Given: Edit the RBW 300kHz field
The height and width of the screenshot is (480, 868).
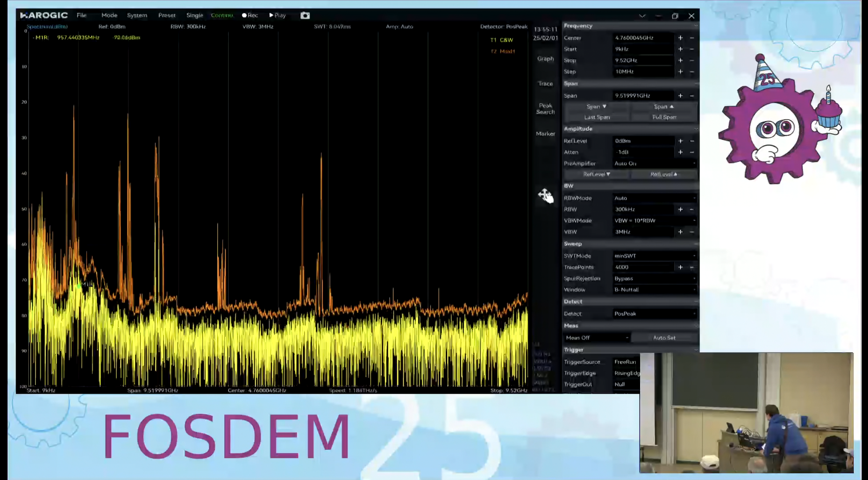Looking at the screenshot, I should tap(643, 209).
